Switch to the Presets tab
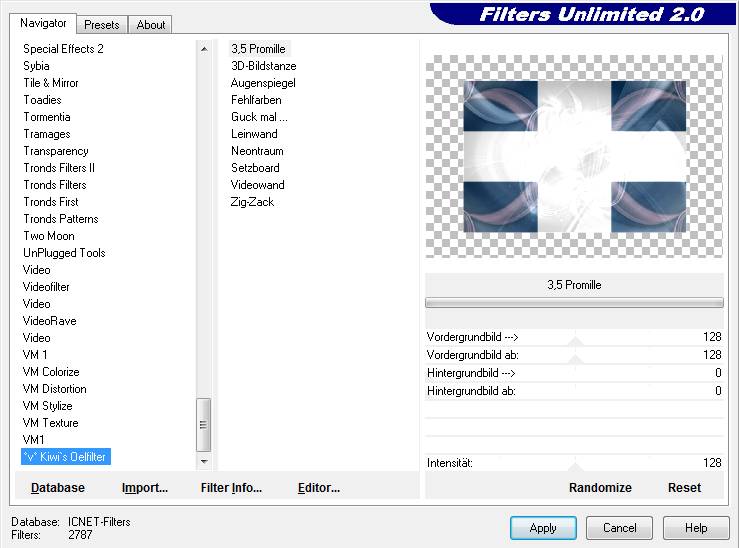This screenshot has width=739, height=548. coord(102,25)
